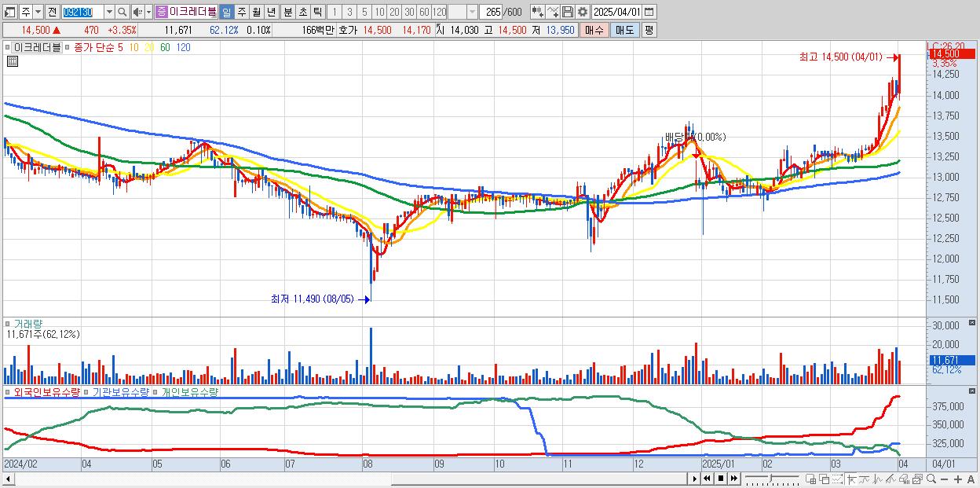The height and width of the screenshot is (488, 980).
Task: Select the 틱 tick period tab
Action: pos(317,12)
